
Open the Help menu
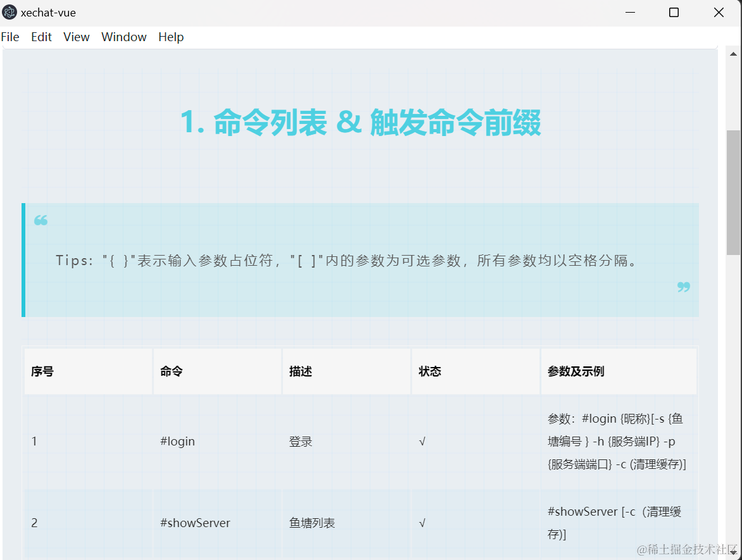pos(171,37)
